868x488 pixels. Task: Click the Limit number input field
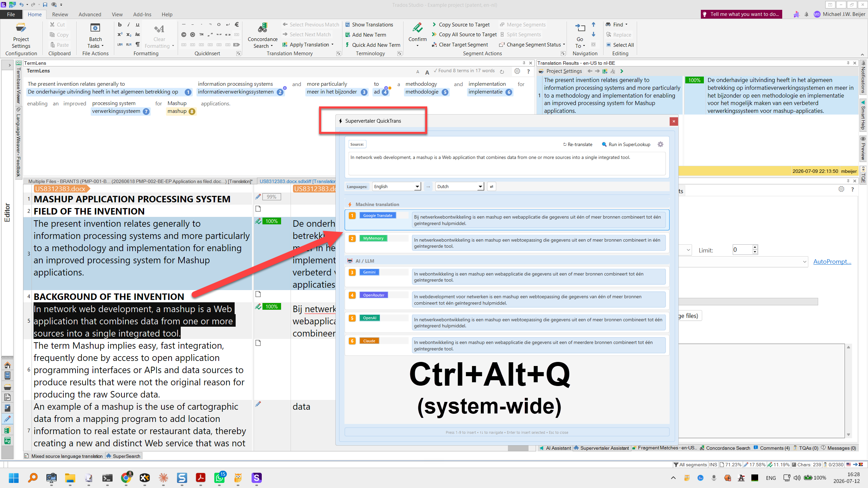[x=742, y=250]
